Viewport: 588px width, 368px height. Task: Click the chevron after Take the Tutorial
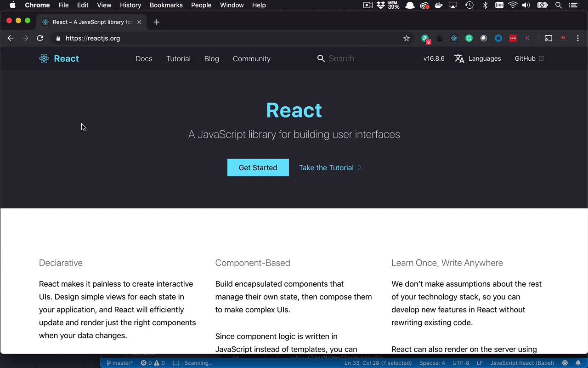pos(360,167)
